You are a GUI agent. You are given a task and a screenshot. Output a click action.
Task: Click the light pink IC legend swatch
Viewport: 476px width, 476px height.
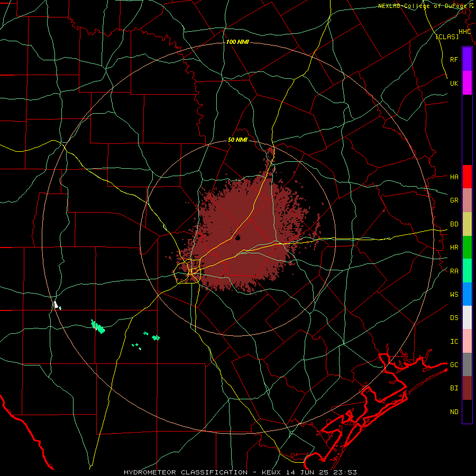pyautogui.click(x=467, y=341)
